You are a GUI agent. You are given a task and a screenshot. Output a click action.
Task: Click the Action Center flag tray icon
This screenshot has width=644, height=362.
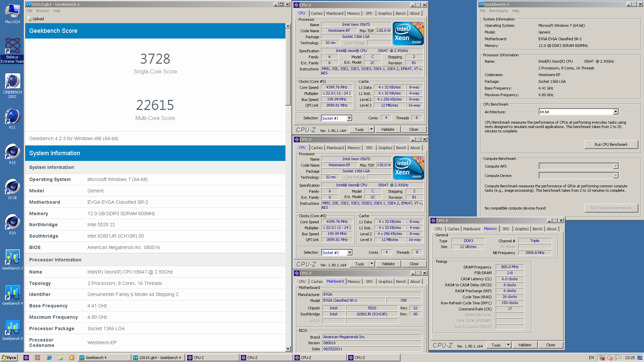[x=618, y=358]
